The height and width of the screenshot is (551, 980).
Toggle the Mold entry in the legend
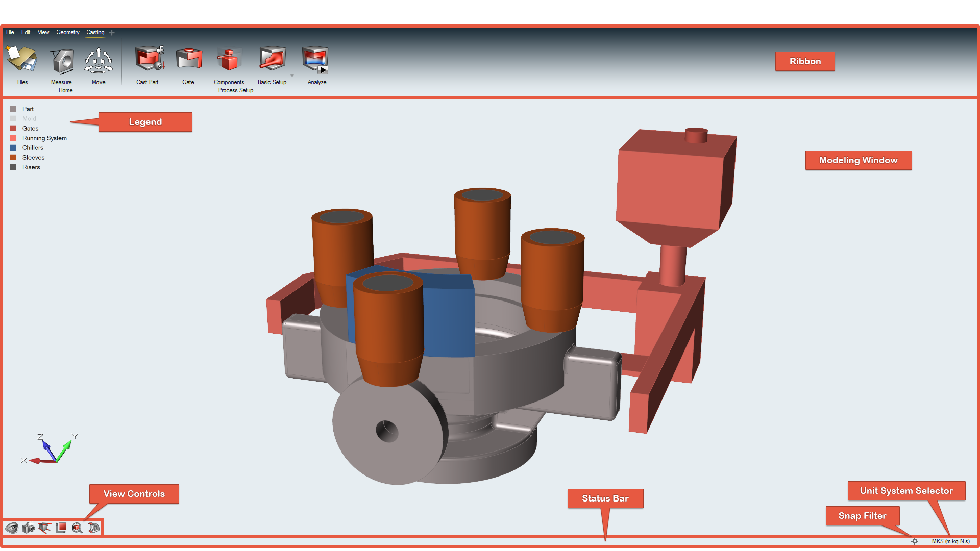pyautogui.click(x=29, y=119)
